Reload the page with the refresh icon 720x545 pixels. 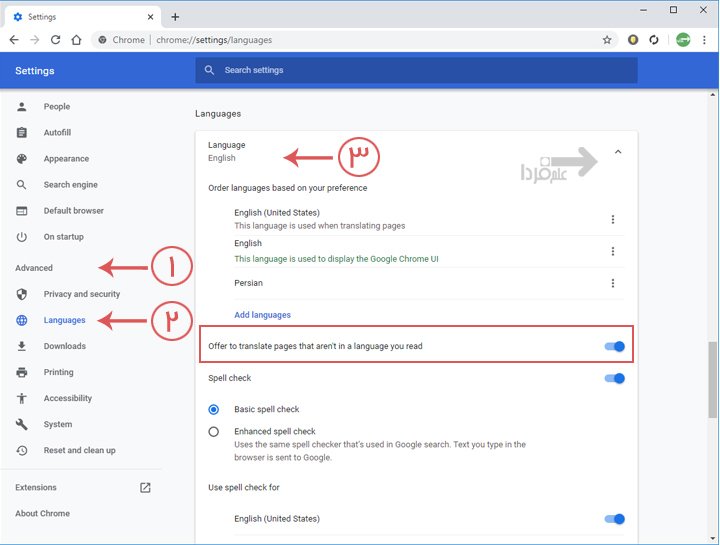[x=55, y=40]
